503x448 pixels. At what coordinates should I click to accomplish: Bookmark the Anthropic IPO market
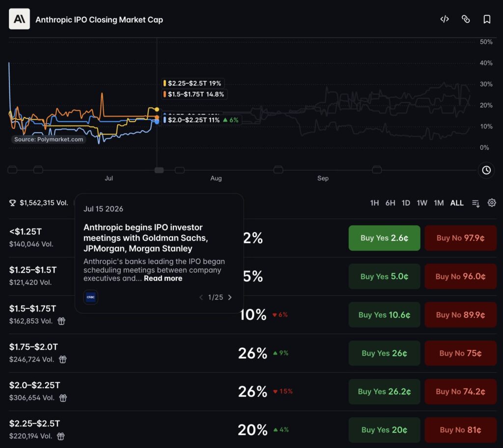point(487,19)
